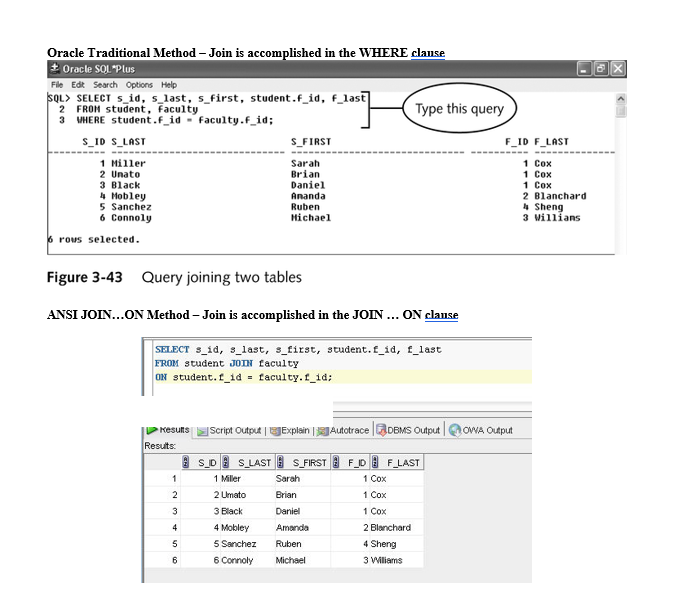
Task: Switch to the OWA Output tab
Action: click(481, 430)
